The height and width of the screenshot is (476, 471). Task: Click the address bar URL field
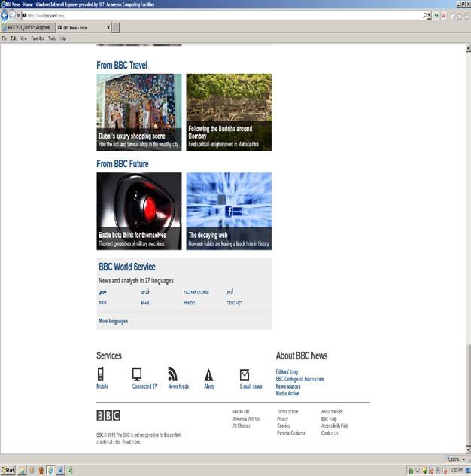221,16
